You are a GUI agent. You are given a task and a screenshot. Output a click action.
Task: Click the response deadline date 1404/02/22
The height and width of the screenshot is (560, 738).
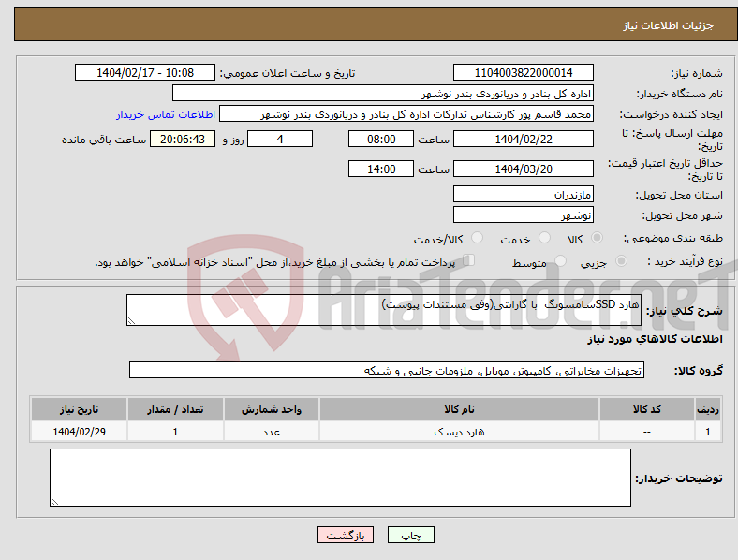[523, 139]
